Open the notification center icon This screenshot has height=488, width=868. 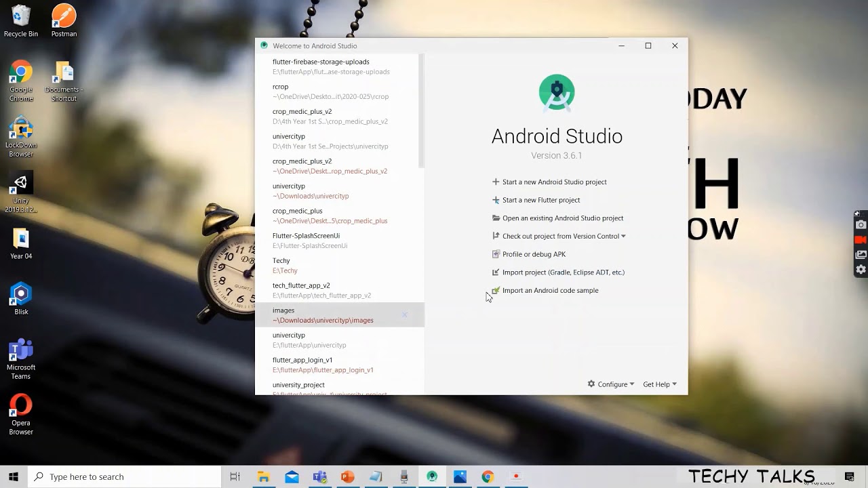tap(849, 476)
